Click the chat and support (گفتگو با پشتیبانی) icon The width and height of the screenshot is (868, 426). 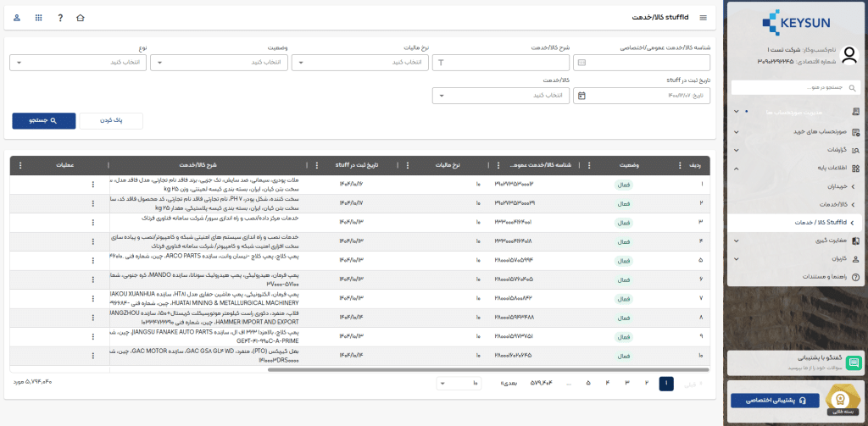pos(854,362)
